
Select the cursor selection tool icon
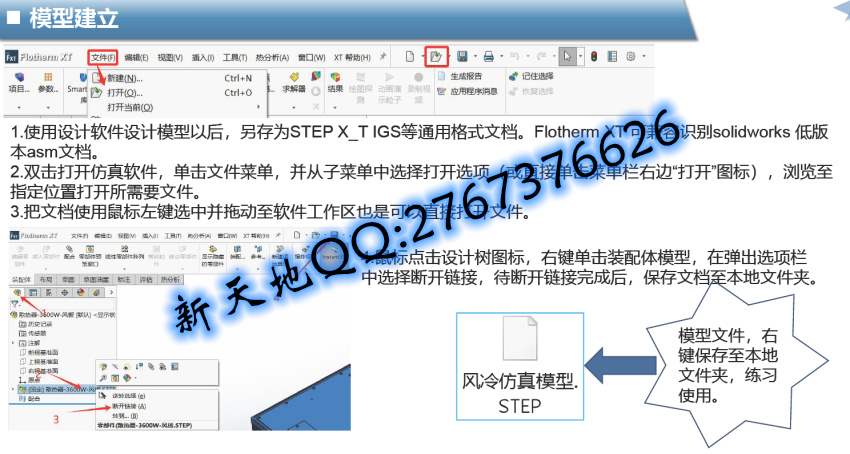coord(566,57)
